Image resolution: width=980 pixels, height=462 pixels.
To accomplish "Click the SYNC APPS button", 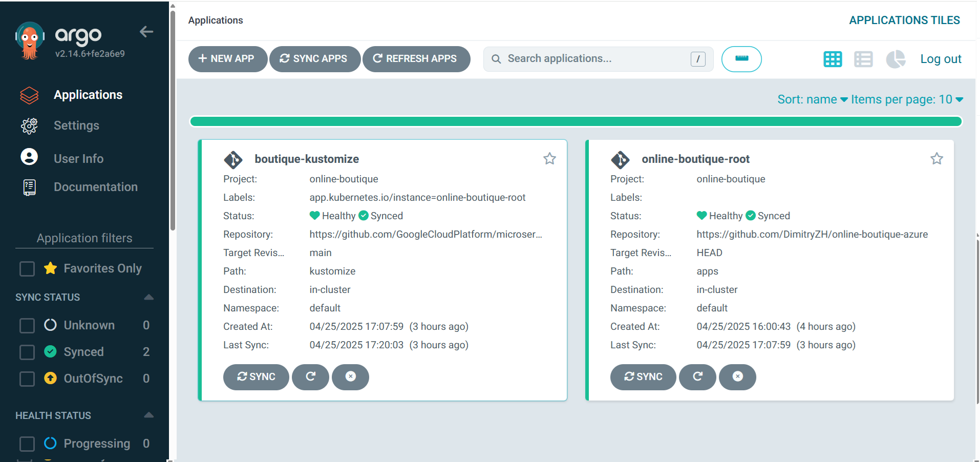I will pos(315,59).
